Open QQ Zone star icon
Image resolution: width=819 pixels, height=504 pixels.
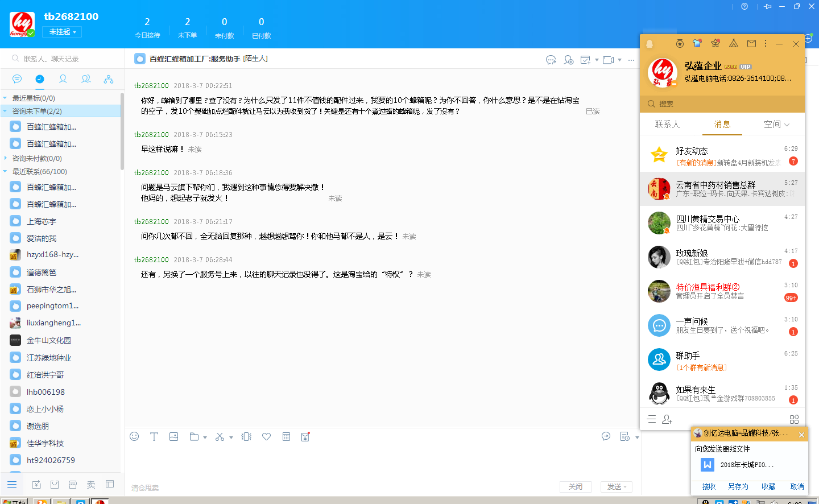coord(715,43)
